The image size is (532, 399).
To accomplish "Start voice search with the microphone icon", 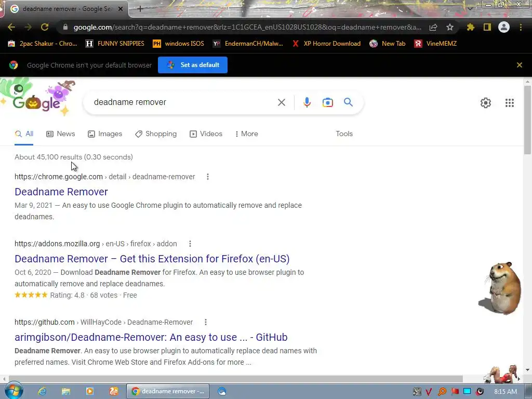I will click(307, 102).
